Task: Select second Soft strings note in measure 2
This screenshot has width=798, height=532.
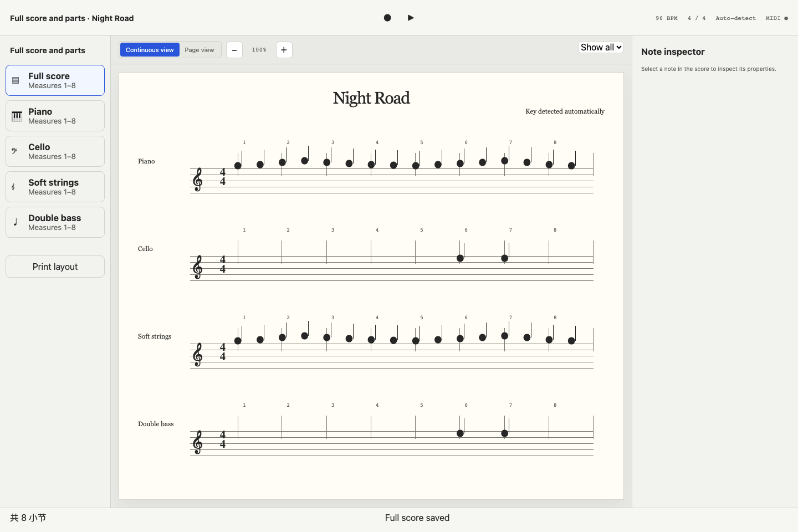Action: click(x=304, y=336)
